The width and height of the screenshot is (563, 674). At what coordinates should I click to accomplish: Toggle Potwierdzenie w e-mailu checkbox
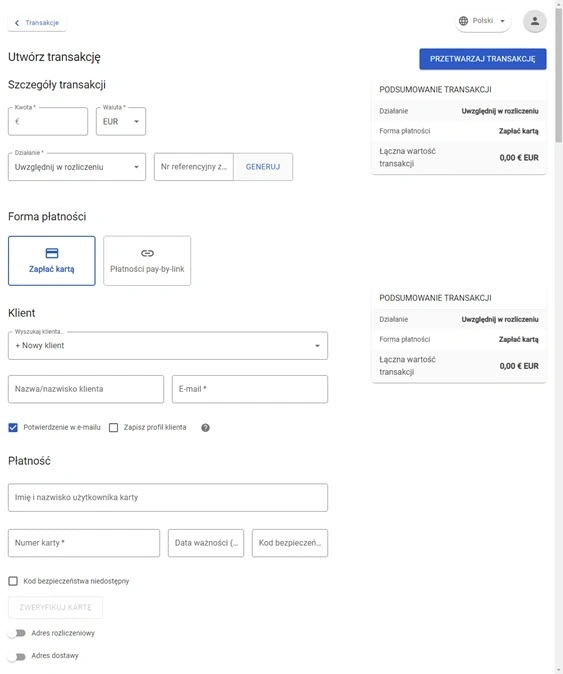tap(13, 427)
